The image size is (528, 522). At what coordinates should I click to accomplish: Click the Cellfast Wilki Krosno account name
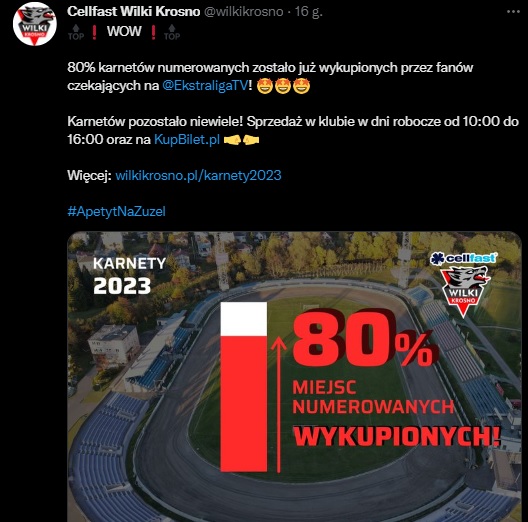tap(133, 11)
